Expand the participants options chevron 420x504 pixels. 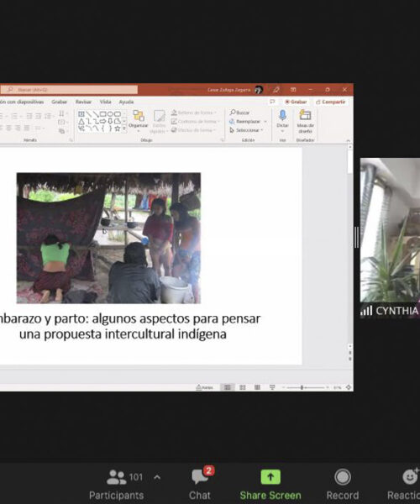pos(157,477)
